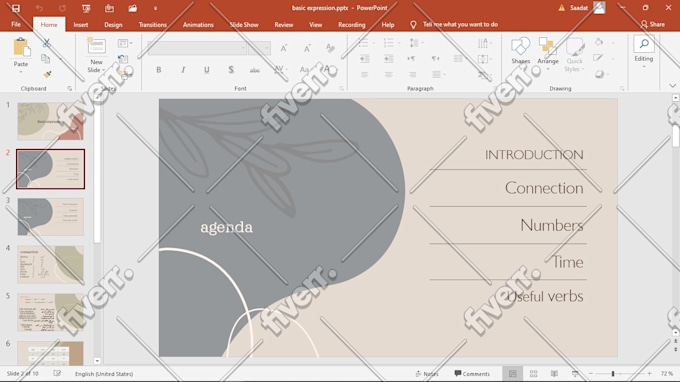Screen dimensions: 680x382
Task: Open character spacing dropdown
Action: click(x=281, y=69)
